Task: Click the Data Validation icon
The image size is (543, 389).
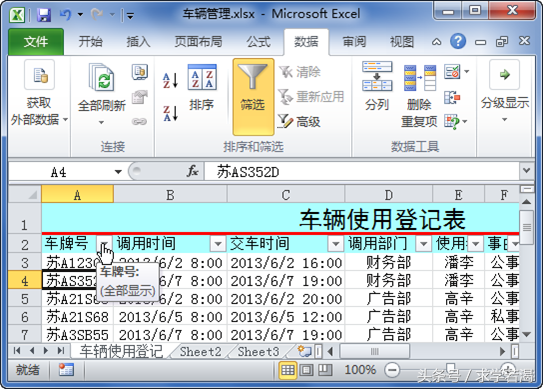Action: (x=452, y=72)
